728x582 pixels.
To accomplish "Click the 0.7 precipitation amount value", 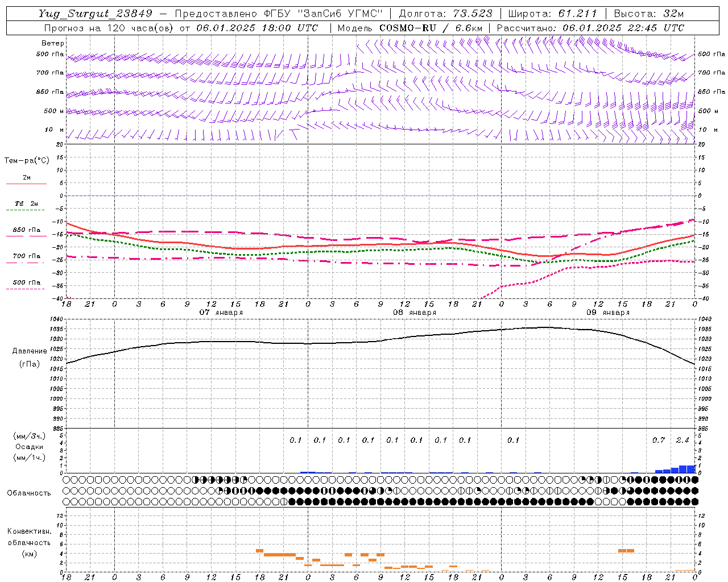I will (x=659, y=440).
